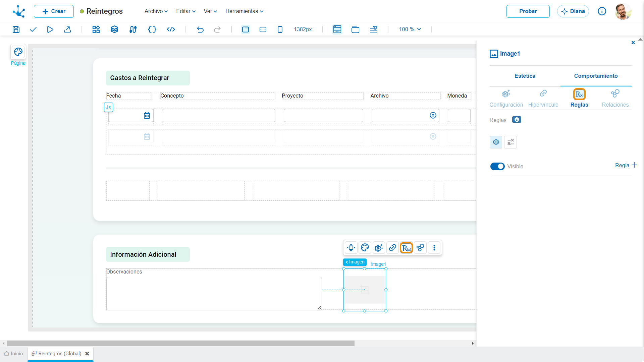Add a new Regla
Screen dimensions: 644x362
(626, 165)
